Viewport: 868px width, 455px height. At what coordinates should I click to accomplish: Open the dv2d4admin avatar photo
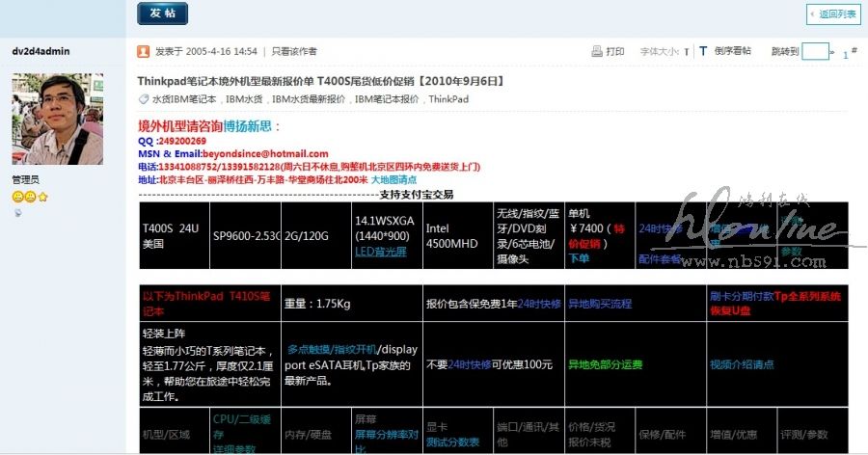57,120
